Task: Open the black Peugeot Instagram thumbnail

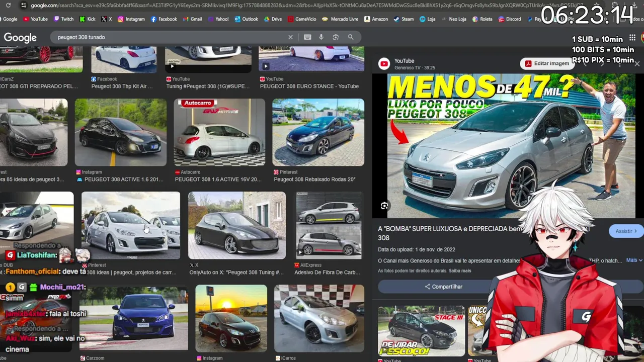Action: (120, 132)
